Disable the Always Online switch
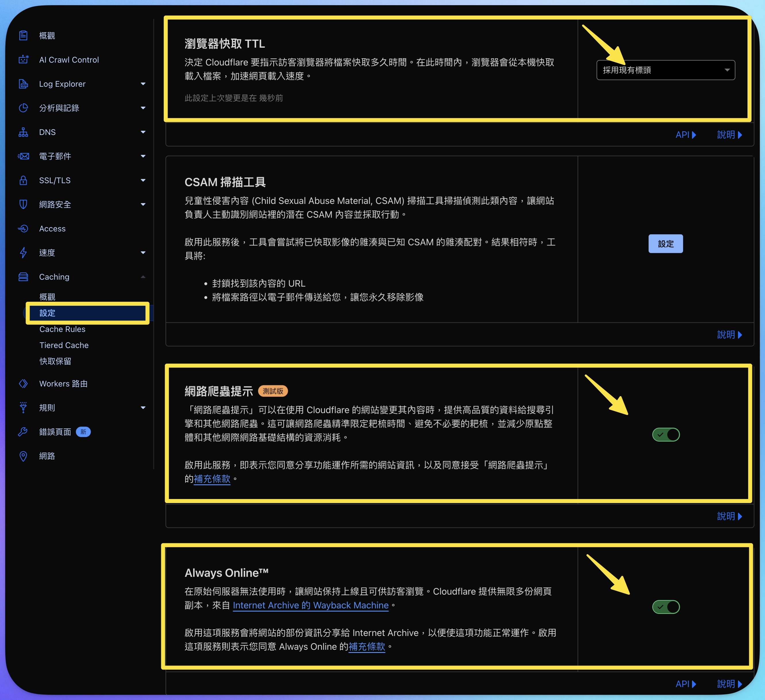 [666, 607]
